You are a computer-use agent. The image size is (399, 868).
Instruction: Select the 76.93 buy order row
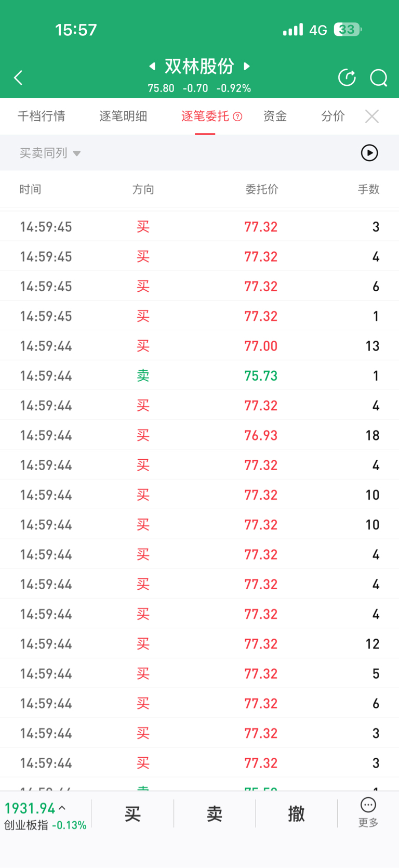point(199,435)
